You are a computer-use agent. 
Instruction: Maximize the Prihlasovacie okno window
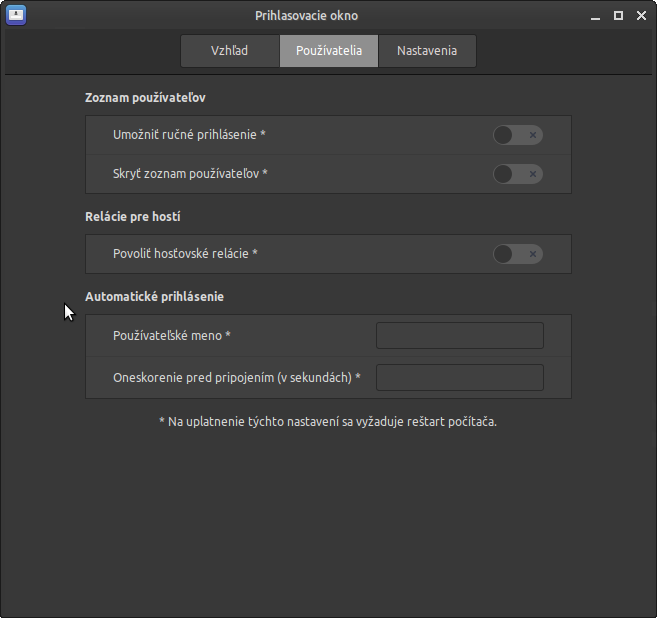click(618, 16)
